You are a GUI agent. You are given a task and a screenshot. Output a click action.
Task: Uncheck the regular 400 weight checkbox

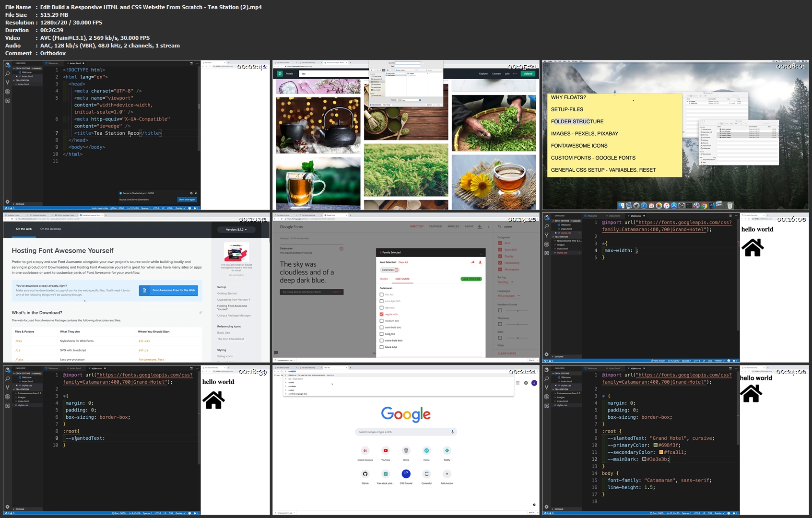coord(382,314)
